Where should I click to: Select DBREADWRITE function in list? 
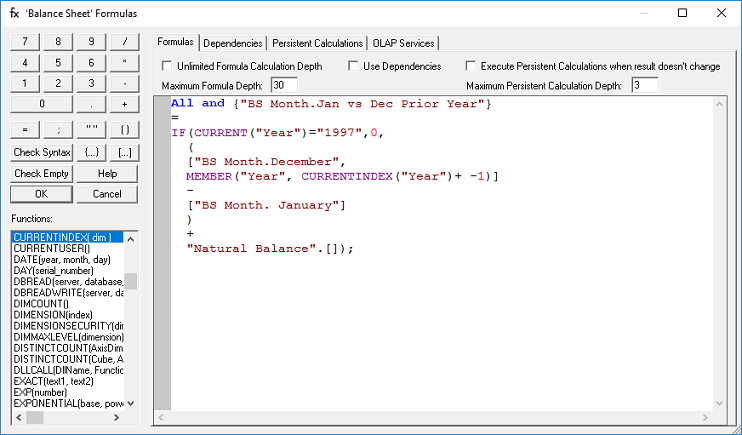[68, 293]
